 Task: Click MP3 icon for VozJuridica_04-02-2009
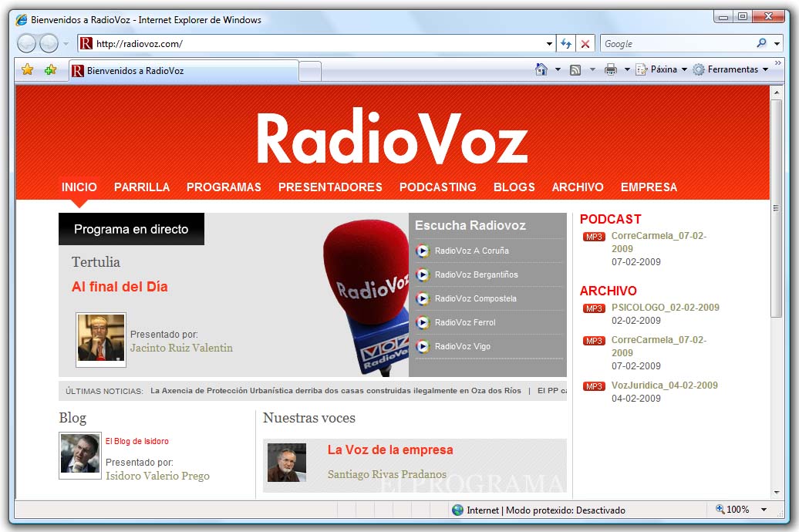594,387
